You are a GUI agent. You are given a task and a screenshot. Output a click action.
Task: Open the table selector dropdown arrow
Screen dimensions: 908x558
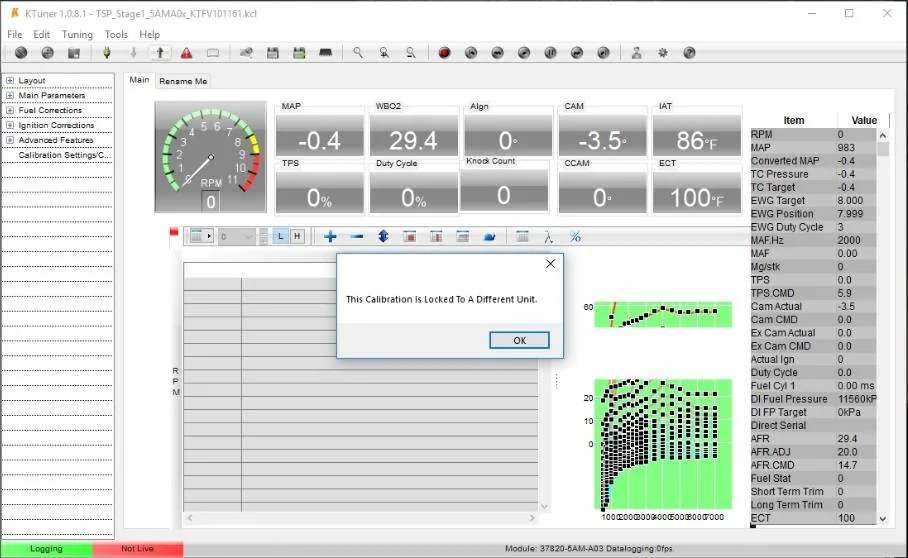point(209,236)
